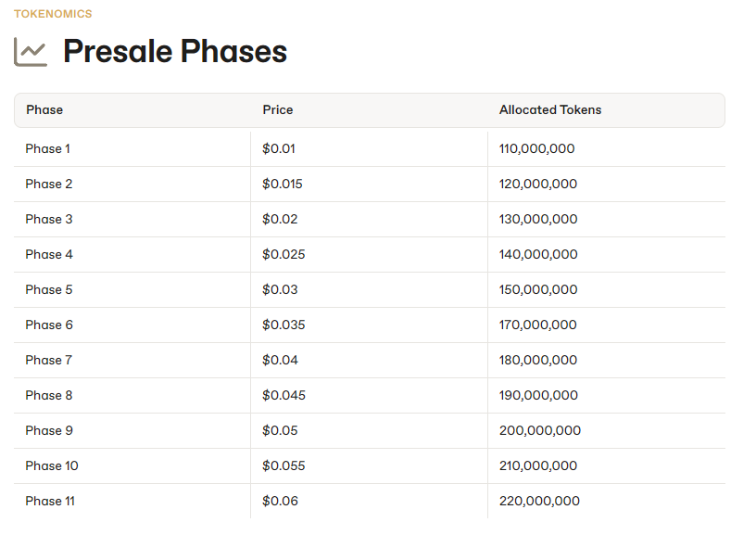Click the $0.03 price cell
This screenshot has width=756, height=535.
tap(280, 289)
